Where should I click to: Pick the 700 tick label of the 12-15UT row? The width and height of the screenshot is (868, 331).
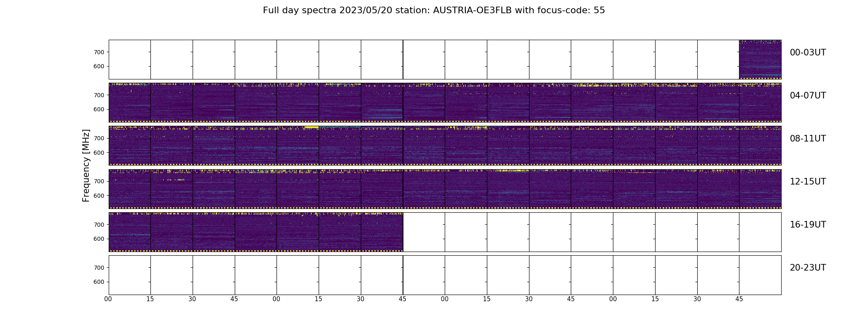(99, 181)
